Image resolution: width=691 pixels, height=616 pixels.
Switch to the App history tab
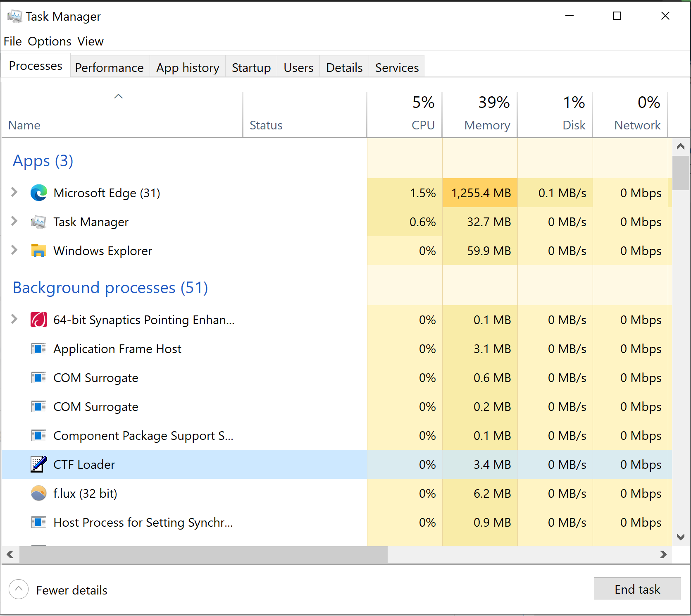pyautogui.click(x=188, y=67)
